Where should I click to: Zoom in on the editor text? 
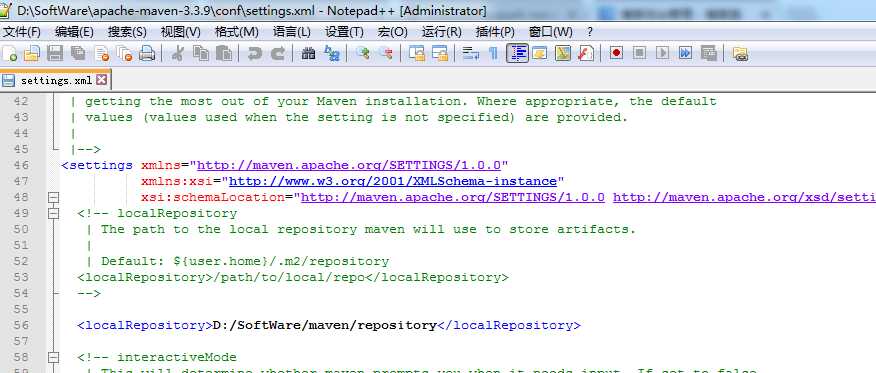point(363,54)
